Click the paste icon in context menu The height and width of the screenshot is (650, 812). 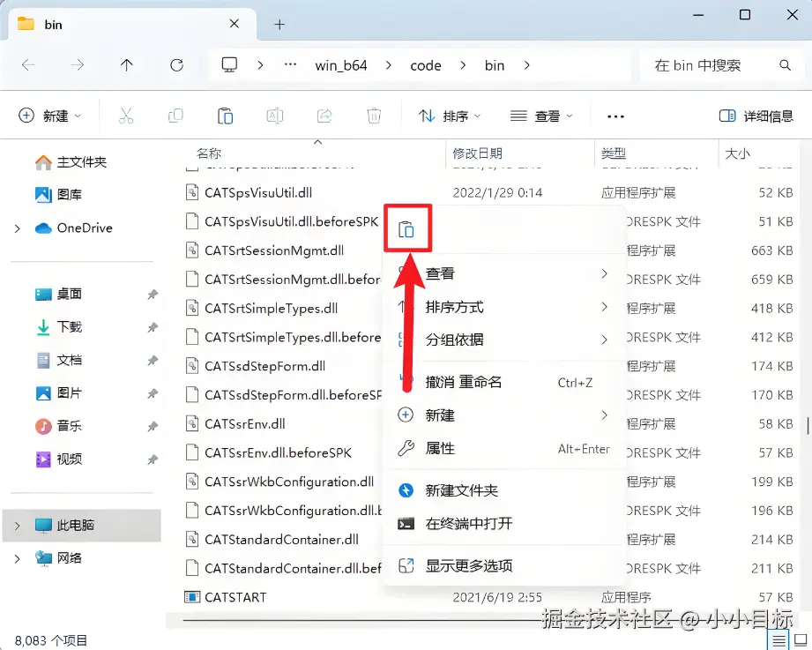click(x=406, y=229)
